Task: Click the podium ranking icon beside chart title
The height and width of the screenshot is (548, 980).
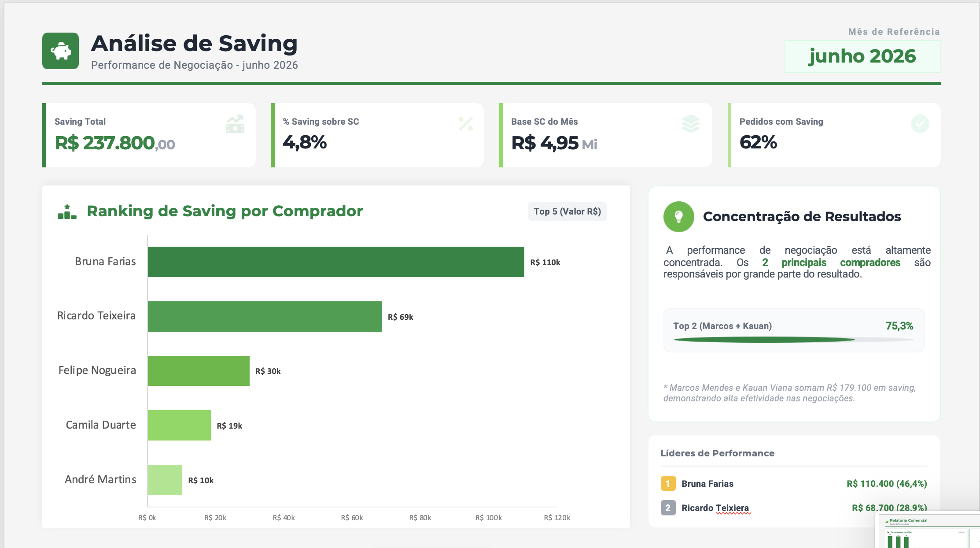Action: 67,211
